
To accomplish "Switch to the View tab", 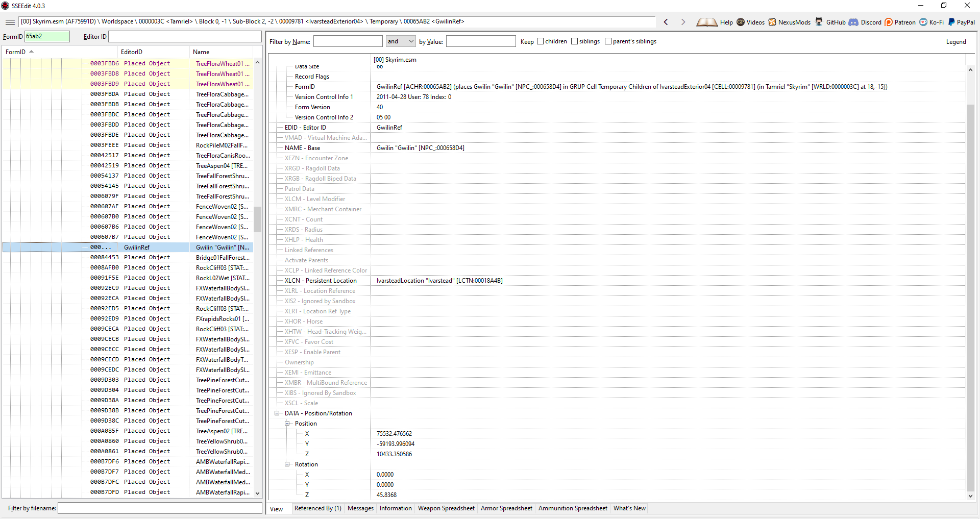I will [277, 509].
